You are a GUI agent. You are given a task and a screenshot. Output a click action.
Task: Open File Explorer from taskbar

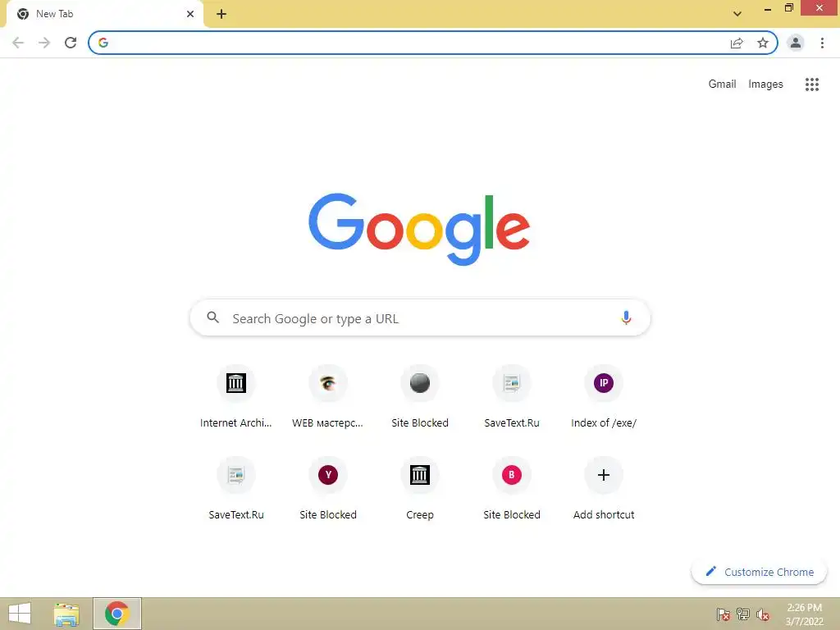[66, 614]
